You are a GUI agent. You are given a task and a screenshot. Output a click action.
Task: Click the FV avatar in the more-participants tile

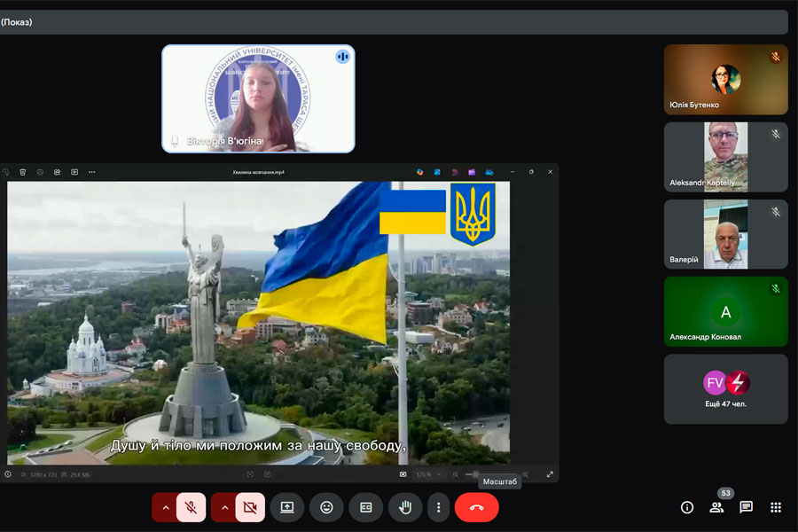coord(715,382)
